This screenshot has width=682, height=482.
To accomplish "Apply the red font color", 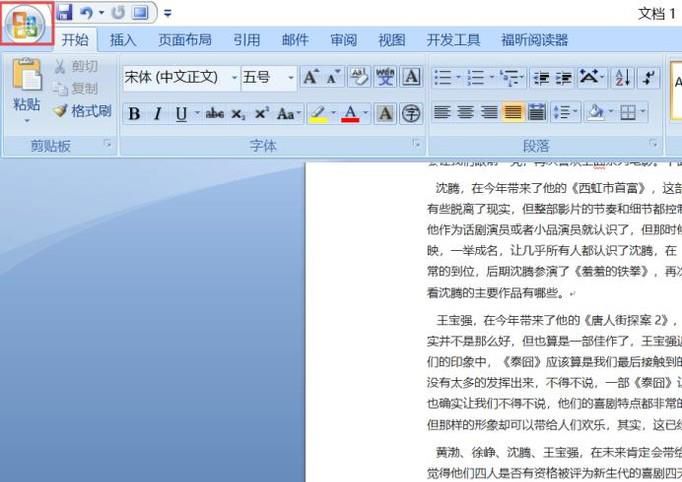I will pyautogui.click(x=351, y=114).
